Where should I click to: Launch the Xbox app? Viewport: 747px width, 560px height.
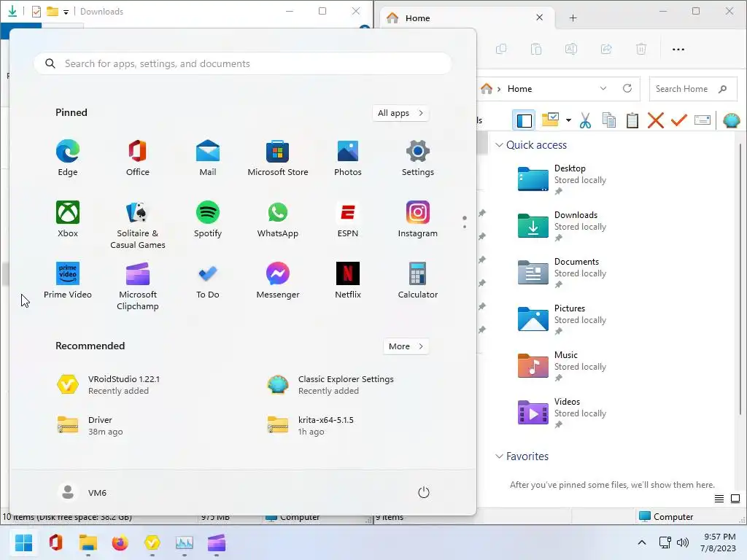[x=68, y=219]
